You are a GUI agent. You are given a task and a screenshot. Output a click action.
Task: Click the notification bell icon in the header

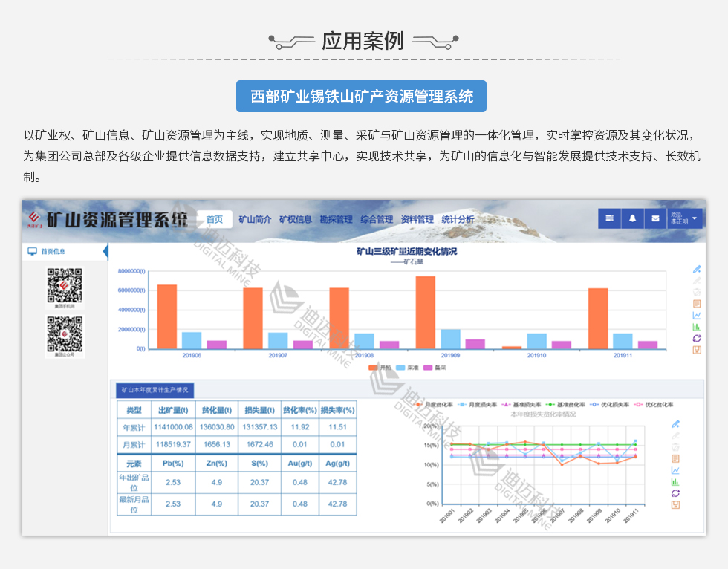click(631, 218)
